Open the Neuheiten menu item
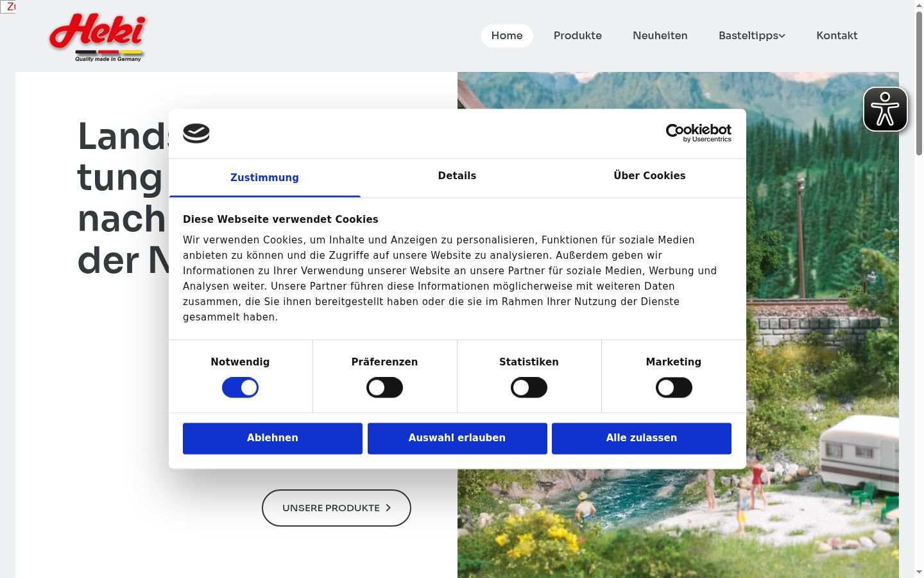Screen dimensions: 924x578 (660, 36)
